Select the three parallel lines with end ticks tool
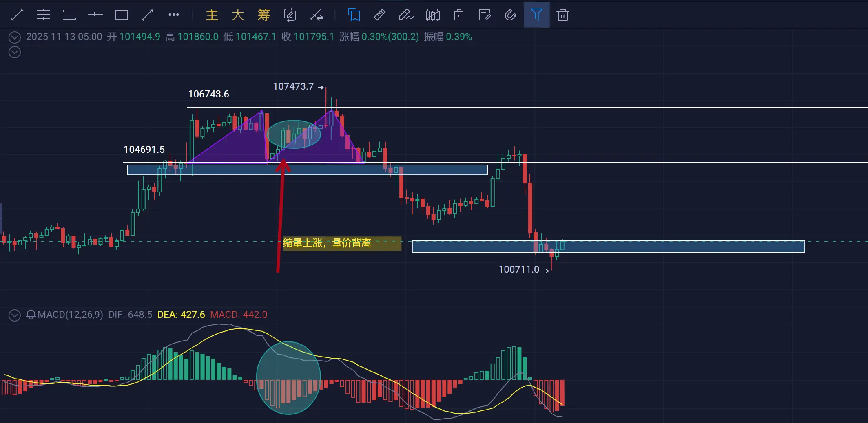This screenshot has width=868, height=423. click(69, 15)
